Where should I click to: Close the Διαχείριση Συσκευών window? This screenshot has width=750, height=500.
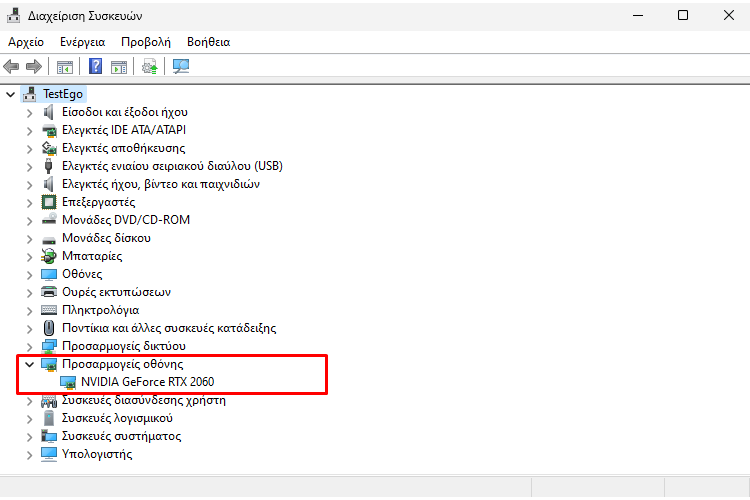pos(728,15)
